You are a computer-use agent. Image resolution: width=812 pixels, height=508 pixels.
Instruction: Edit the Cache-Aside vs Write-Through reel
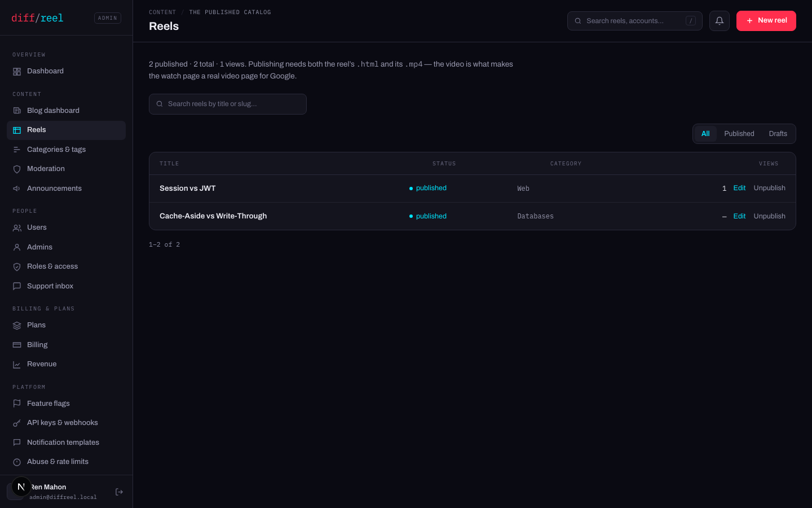[739, 216]
